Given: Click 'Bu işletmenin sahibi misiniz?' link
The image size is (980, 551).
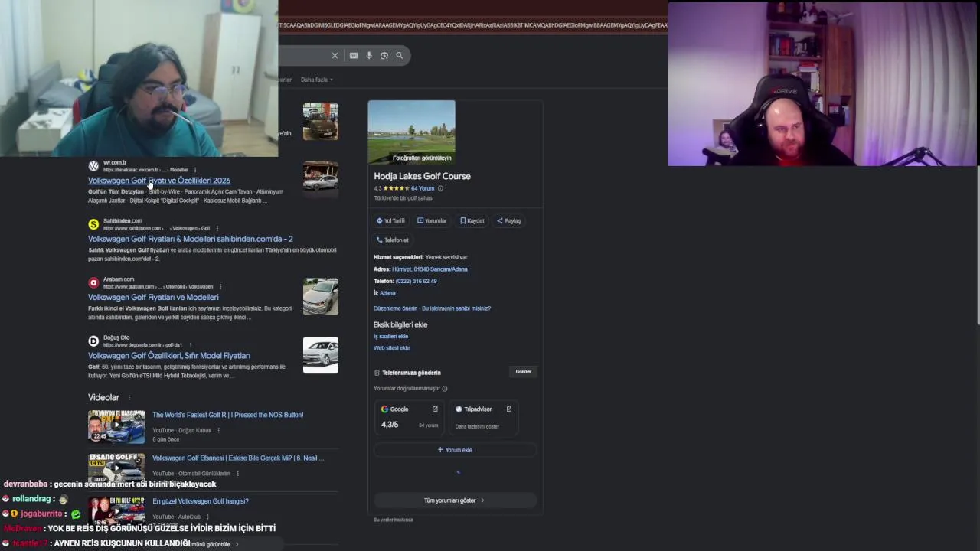Looking at the screenshot, I should (x=456, y=308).
